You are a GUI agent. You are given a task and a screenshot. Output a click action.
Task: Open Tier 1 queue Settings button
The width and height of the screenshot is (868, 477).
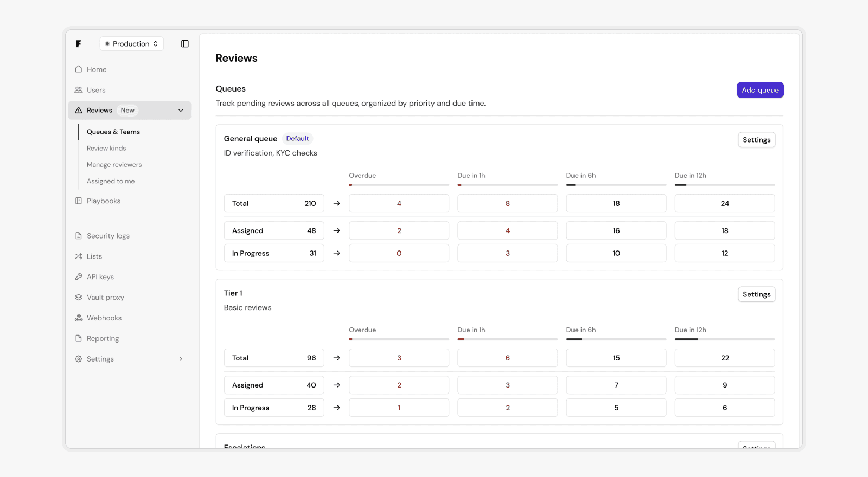[x=756, y=294]
